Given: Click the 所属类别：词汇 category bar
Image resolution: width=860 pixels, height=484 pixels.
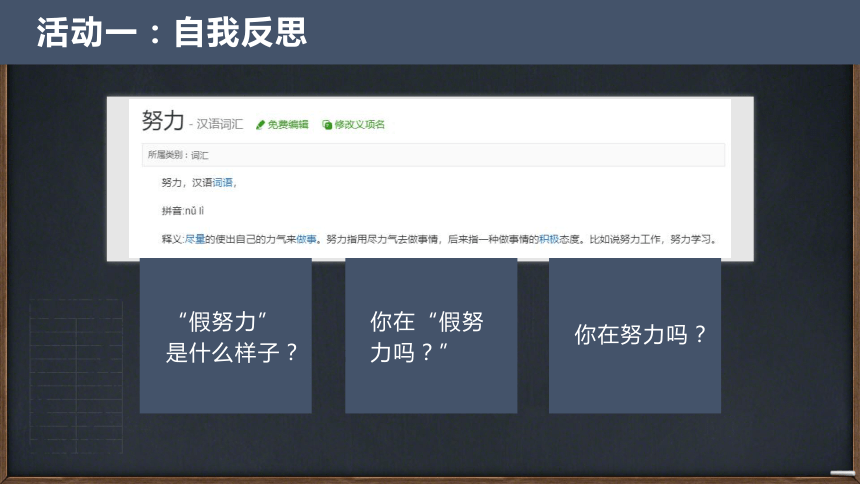Looking at the screenshot, I should (433, 155).
